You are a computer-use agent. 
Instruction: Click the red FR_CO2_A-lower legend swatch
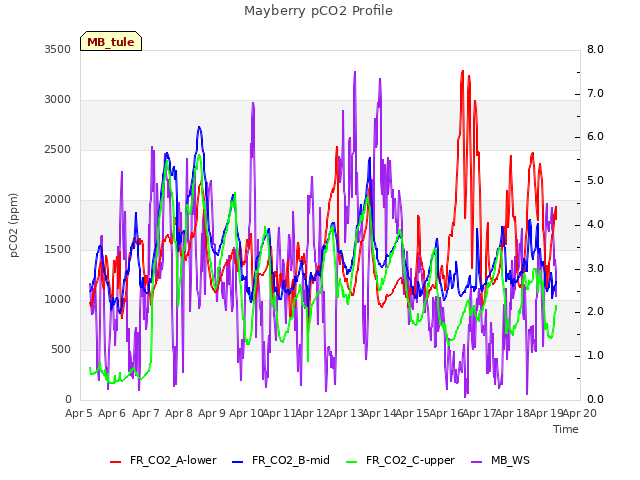tap(116, 462)
